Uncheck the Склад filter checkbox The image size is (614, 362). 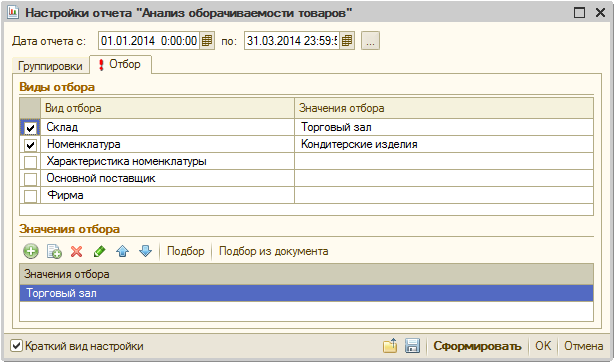(31, 128)
